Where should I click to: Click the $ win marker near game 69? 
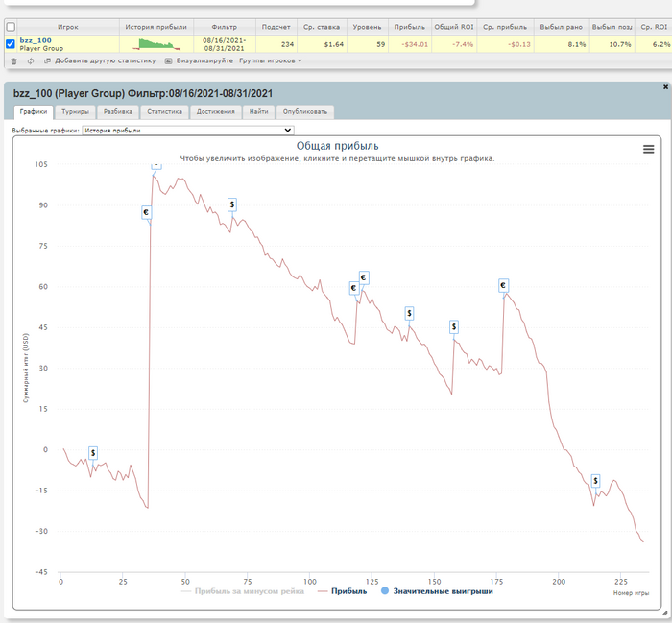click(232, 204)
